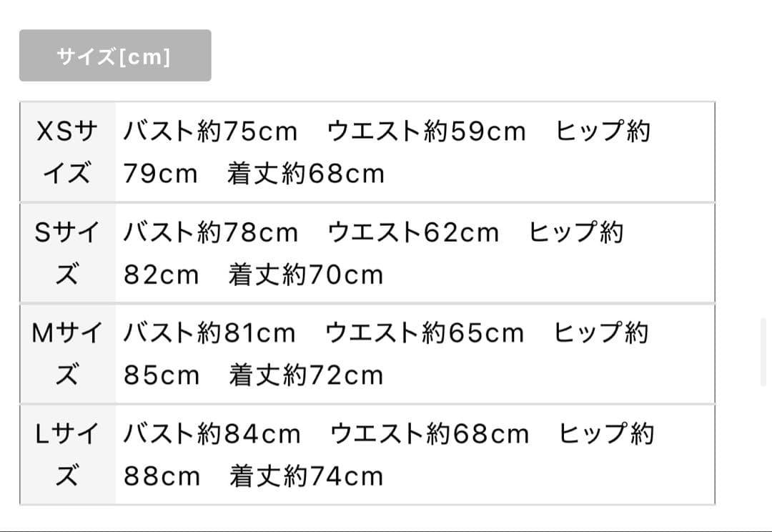Click the 79cm hip value in XS row
This screenshot has height=532, width=772.
(x=160, y=174)
